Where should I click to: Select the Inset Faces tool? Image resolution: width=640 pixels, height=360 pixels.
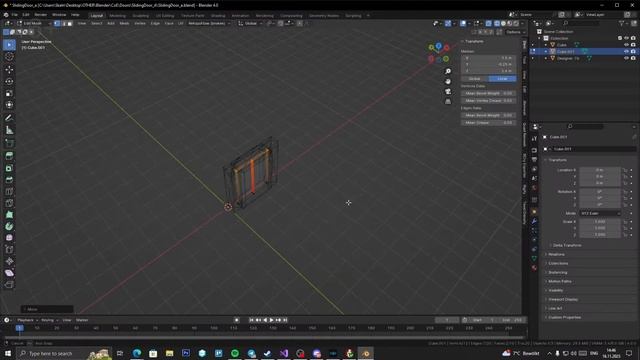tap(9, 168)
